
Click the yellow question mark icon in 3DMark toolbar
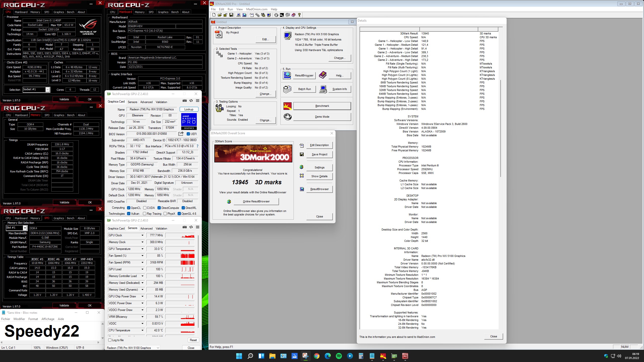299,15
